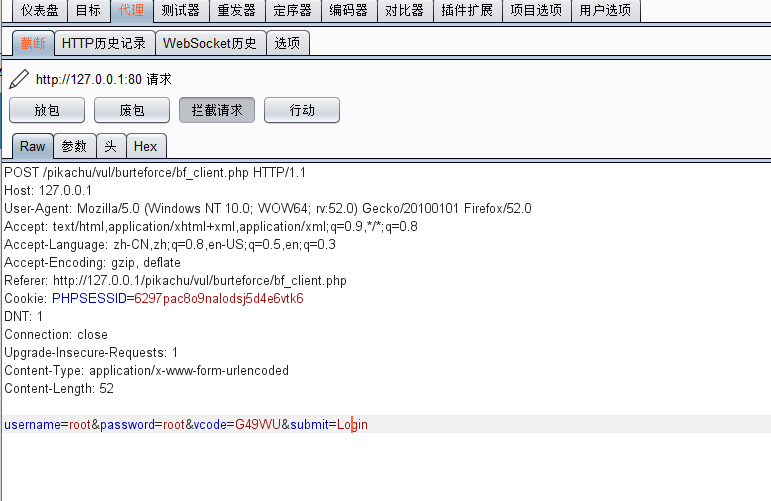Click the PHPSESSID cookie name
The image size is (771, 501).
point(89,298)
